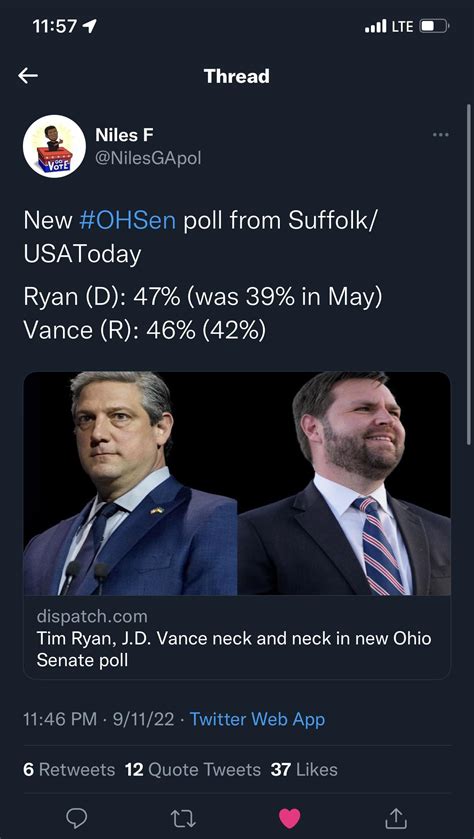Tap the retweet arrows icon
Viewport: 474px width, 839px height.
point(183,818)
